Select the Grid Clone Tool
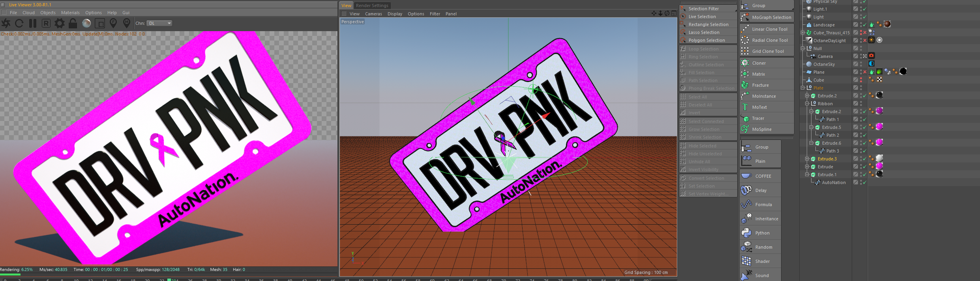980x281 pixels. (766, 51)
